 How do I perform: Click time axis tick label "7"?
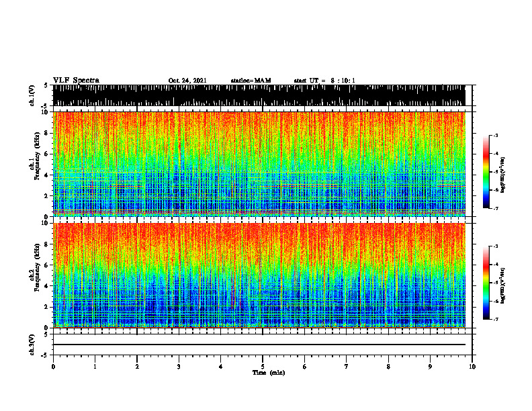[x=347, y=367]
